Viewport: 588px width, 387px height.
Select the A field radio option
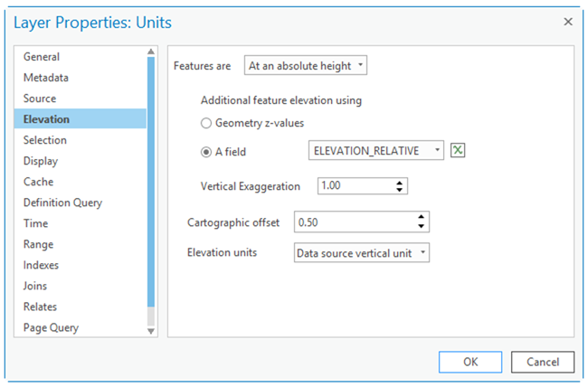tap(206, 151)
